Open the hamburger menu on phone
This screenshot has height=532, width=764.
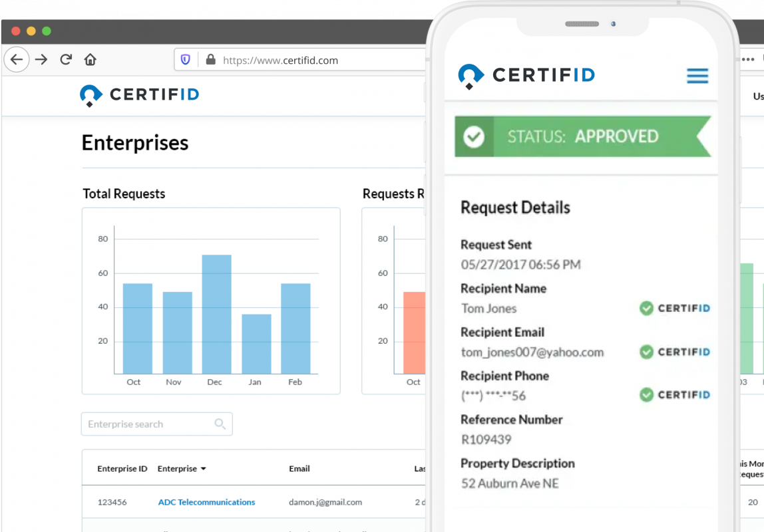coord(697,75)
